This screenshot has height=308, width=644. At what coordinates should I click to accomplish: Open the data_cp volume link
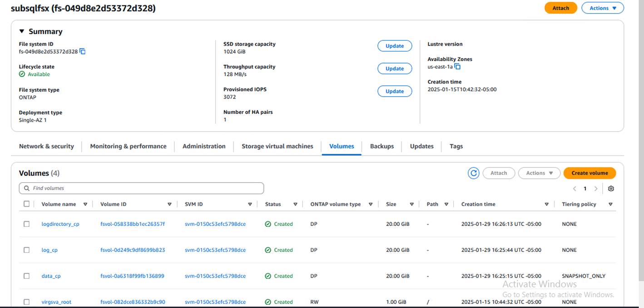tap(51, 276)
